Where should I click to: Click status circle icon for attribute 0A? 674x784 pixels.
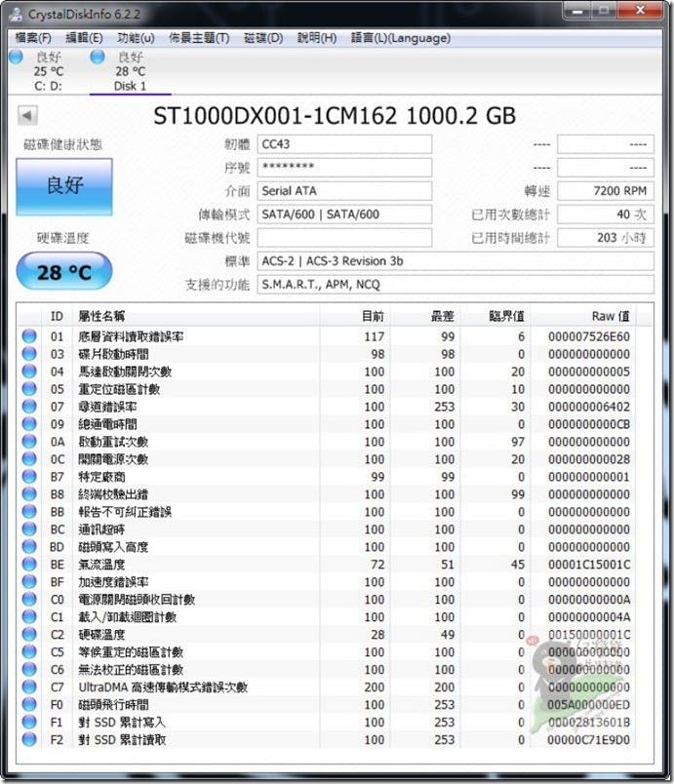29,441
